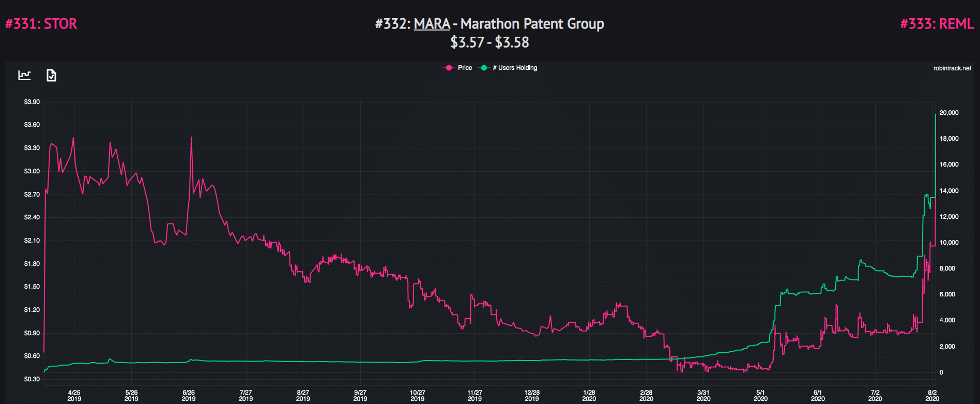Click the $3.90 price axis label
This screenshot has width=980, height=404.
32,102
